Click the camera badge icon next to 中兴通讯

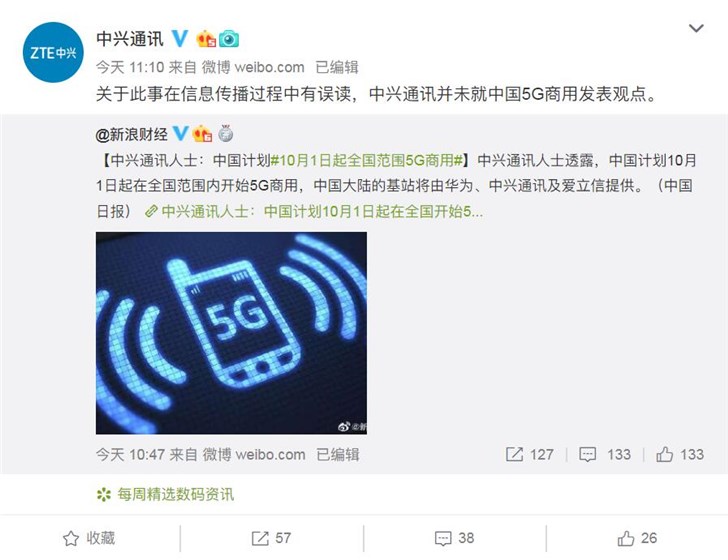(229, 39)
